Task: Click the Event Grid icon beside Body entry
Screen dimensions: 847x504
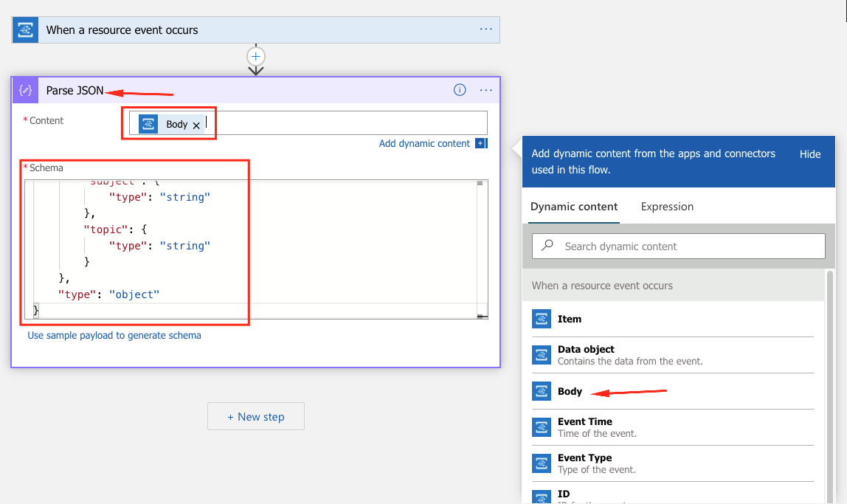Action: point(541,391)
